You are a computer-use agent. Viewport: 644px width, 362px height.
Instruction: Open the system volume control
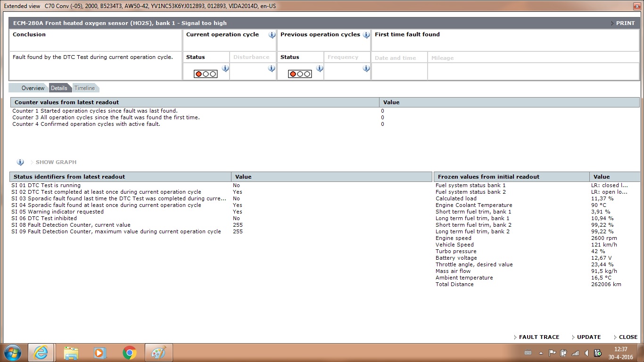click(586, 353)
